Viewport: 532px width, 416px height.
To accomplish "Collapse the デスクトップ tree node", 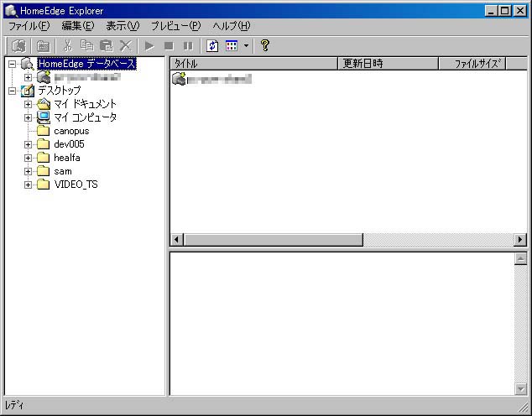I will point(13,91).
